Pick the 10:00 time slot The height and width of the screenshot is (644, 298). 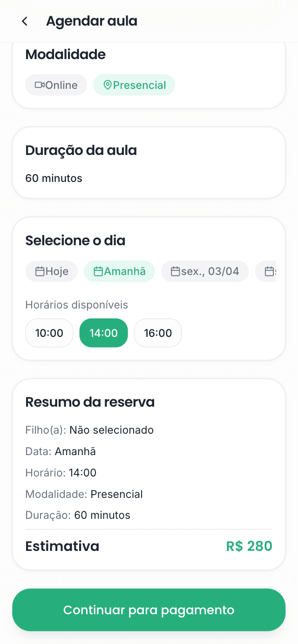[49, 333]
